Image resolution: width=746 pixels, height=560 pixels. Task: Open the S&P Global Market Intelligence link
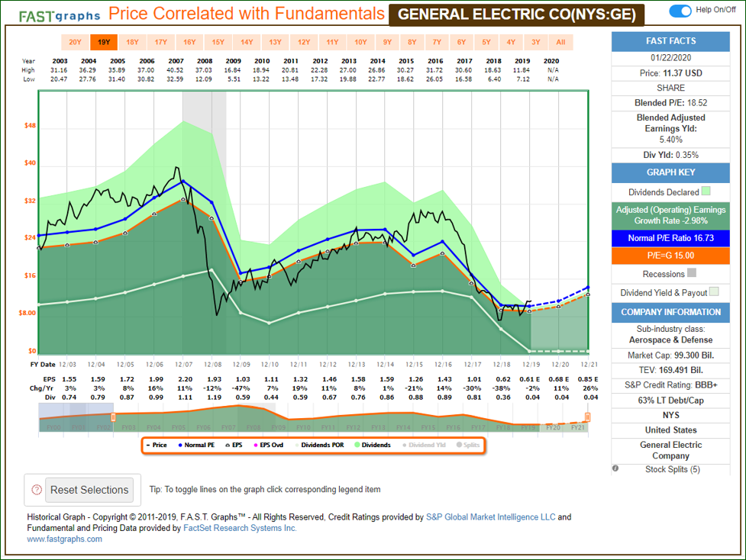tap(490, 517)
